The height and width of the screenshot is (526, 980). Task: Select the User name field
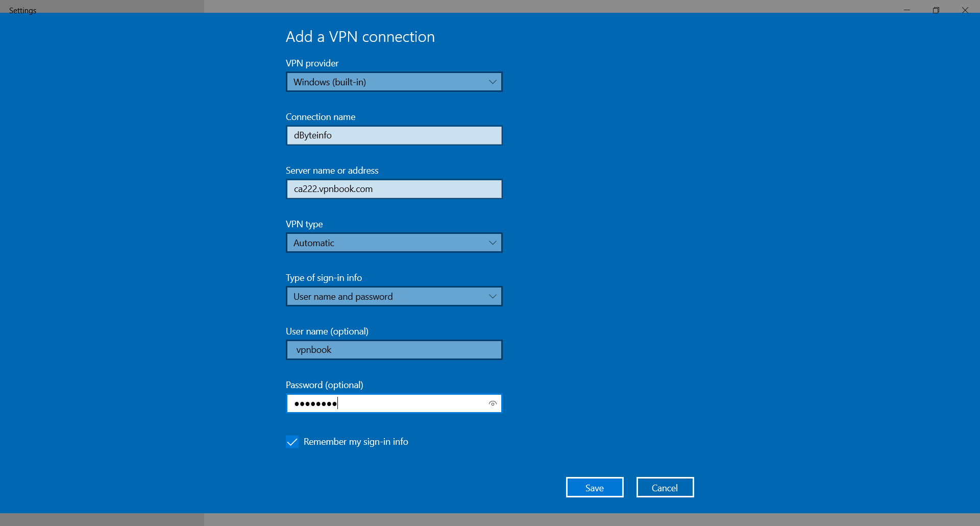394,350
